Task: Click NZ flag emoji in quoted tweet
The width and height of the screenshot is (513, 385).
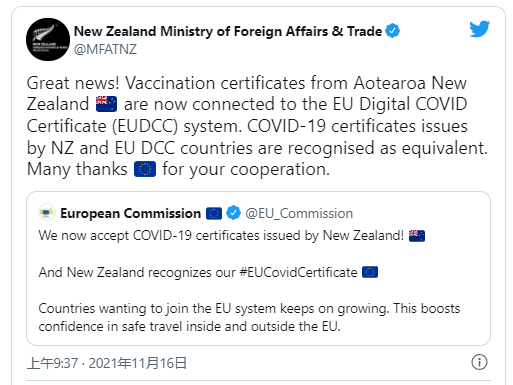Action: tap(417, 236)
